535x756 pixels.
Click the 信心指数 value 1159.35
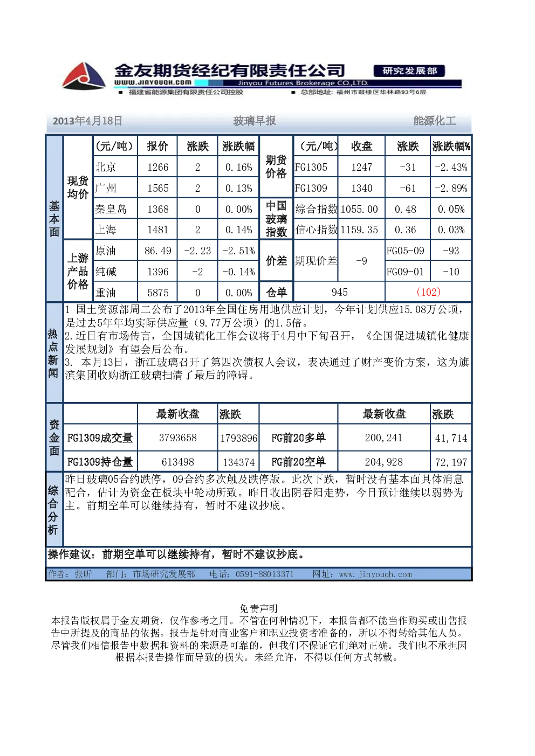point(359,230)
